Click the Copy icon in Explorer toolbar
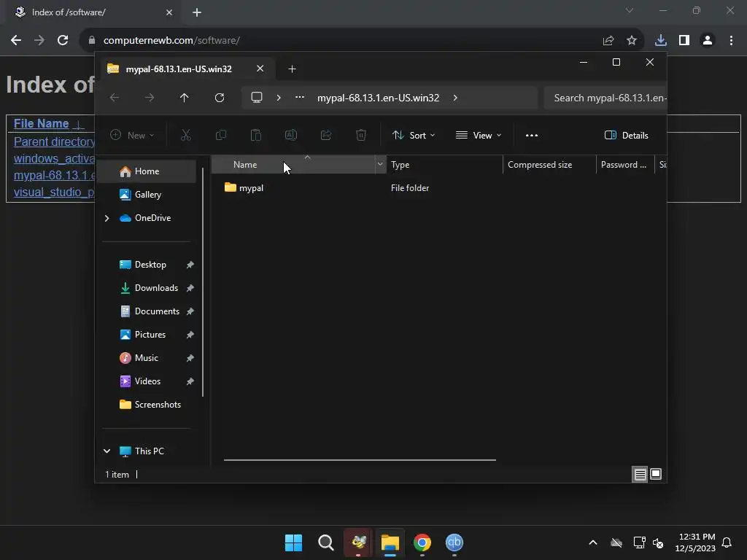 [220, 135]
